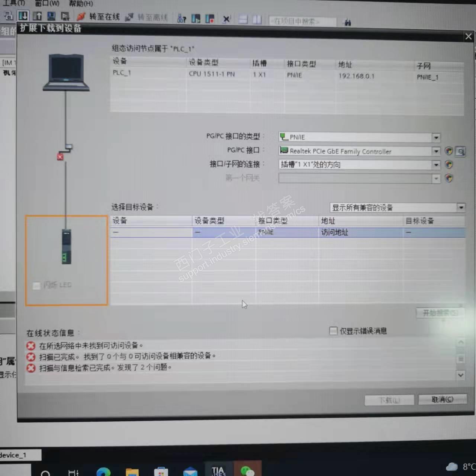Click the PLC_1 device cell
The width and height of the screenshot is (476, 476).
pyautogui.click(x=122, y=73)
